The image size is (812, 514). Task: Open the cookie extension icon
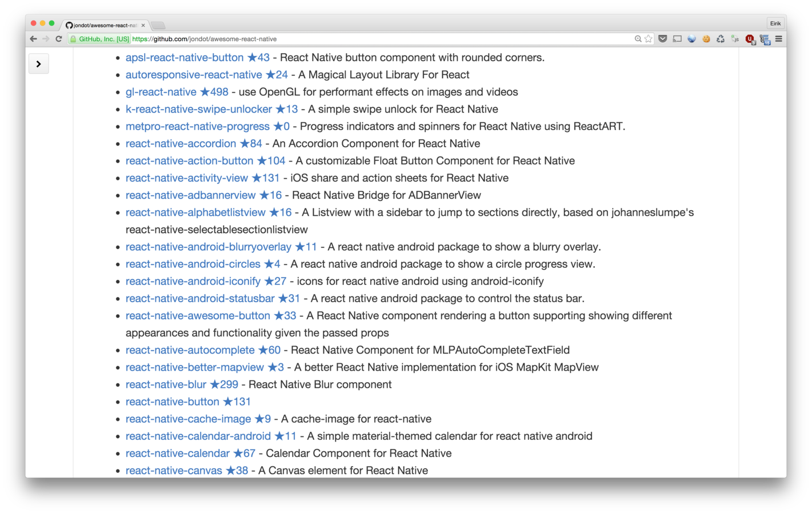706,39
